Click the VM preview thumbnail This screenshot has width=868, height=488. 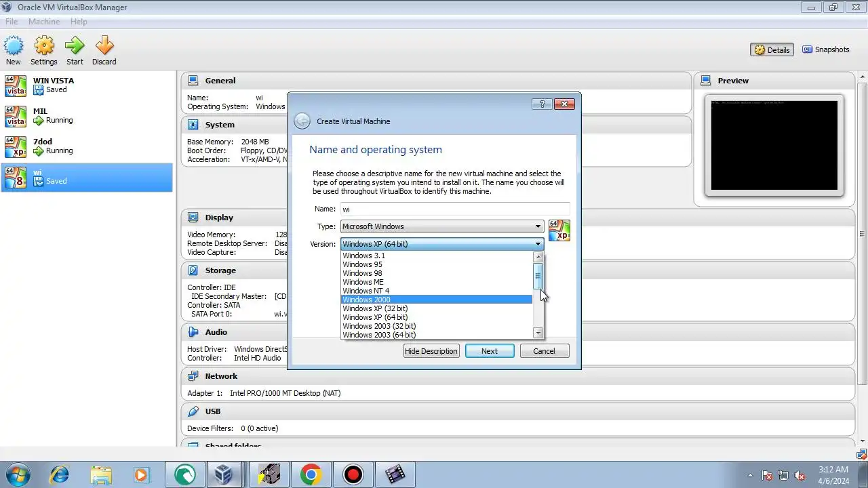(x=774, y=145)
